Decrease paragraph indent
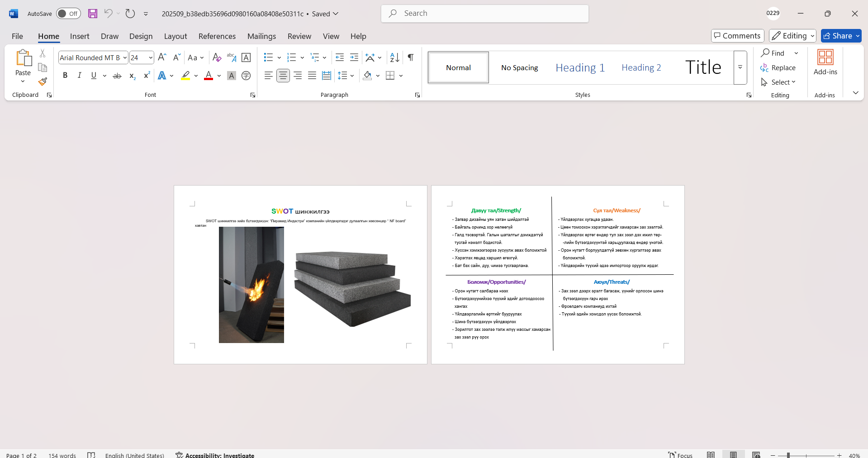 340,57
